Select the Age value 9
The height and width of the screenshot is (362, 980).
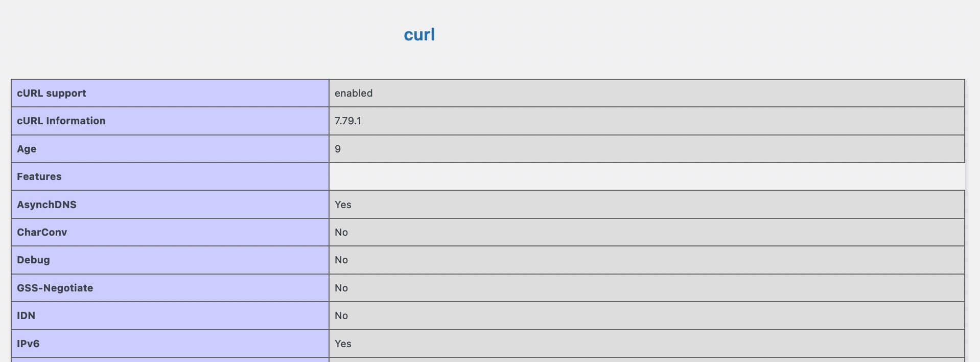point(338,149)
